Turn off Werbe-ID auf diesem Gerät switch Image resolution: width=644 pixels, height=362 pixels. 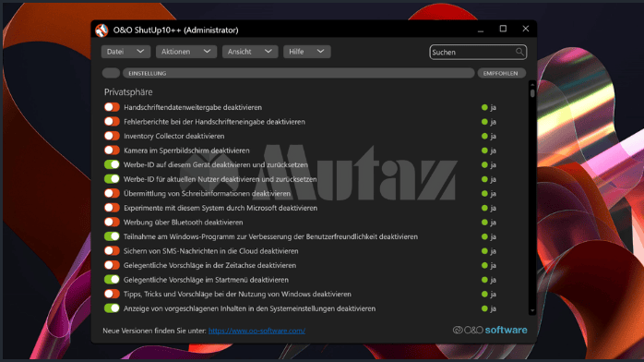tap(112, 164)
